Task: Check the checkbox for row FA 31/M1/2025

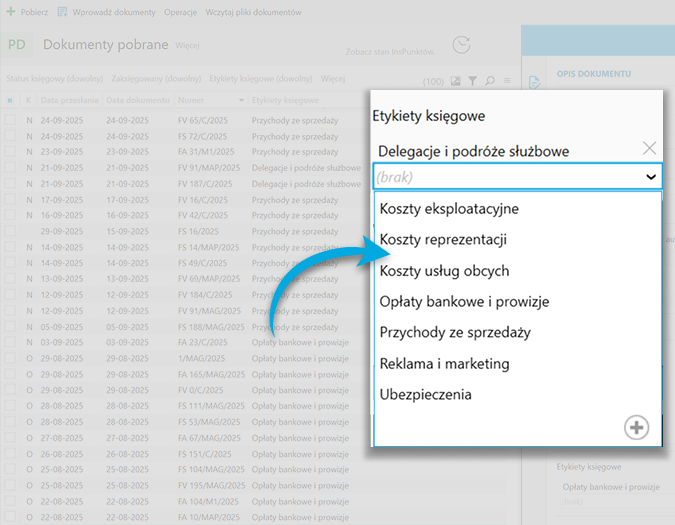Action: pos(10,152)
